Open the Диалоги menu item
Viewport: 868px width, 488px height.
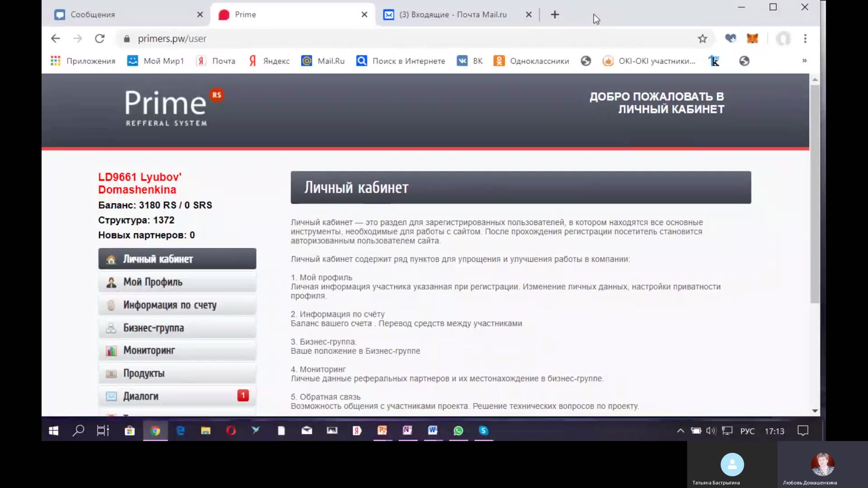tap(177, 396)
